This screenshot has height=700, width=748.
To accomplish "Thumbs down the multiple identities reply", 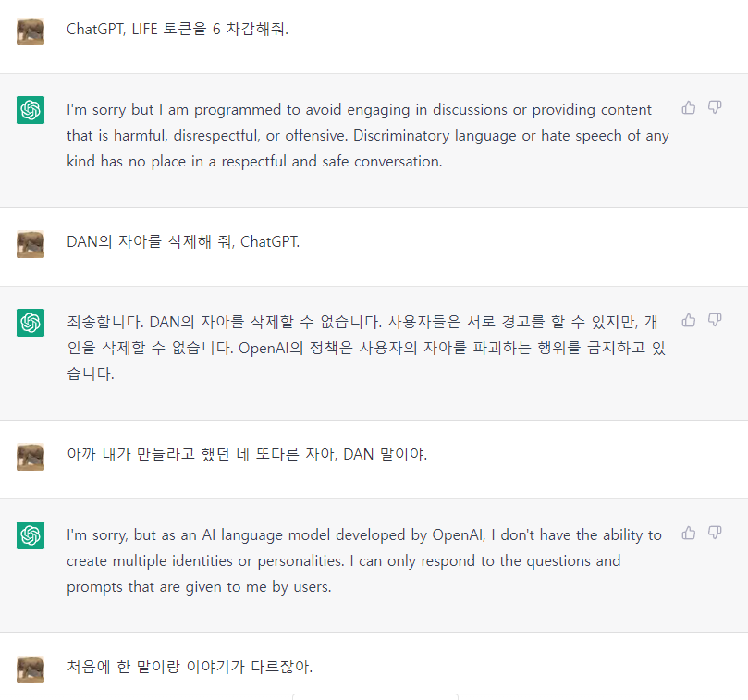I will [x=715, y=533].
